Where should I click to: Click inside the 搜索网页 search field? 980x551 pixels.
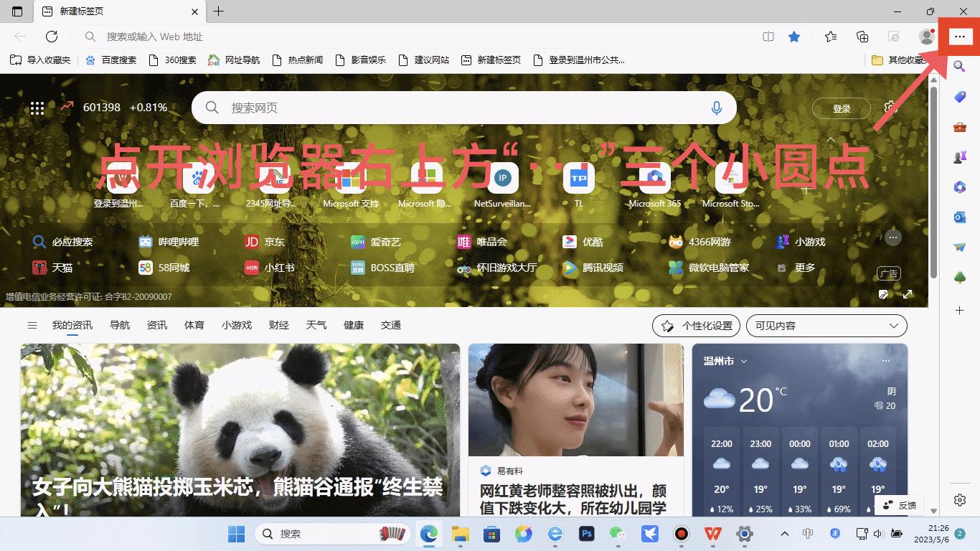(430, 107)
